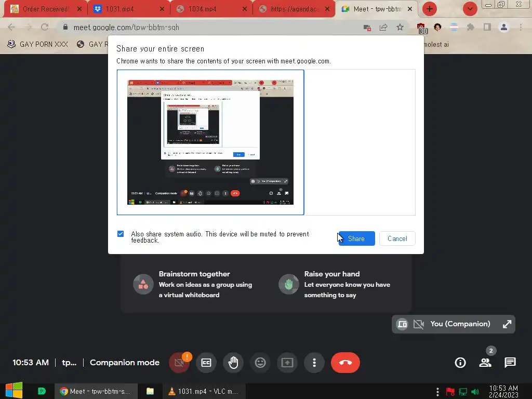Open the emoji reactions button

pos(260,362)
